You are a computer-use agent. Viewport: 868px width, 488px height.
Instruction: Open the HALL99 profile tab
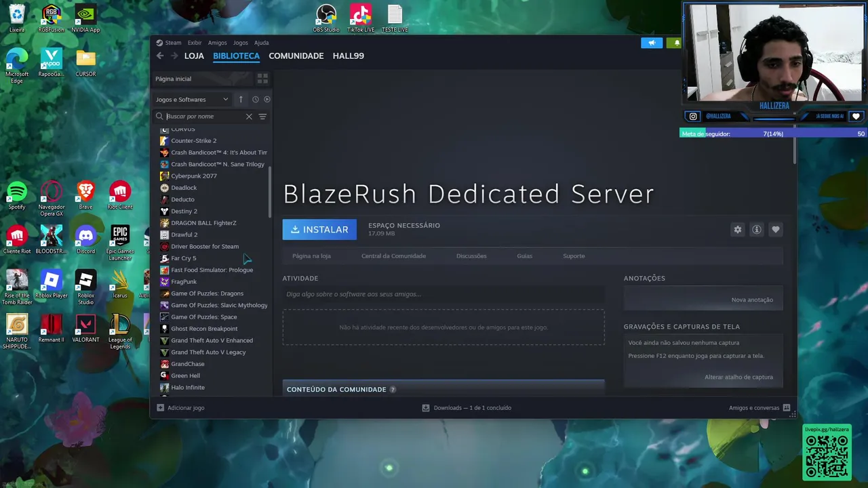pos(348,56)
